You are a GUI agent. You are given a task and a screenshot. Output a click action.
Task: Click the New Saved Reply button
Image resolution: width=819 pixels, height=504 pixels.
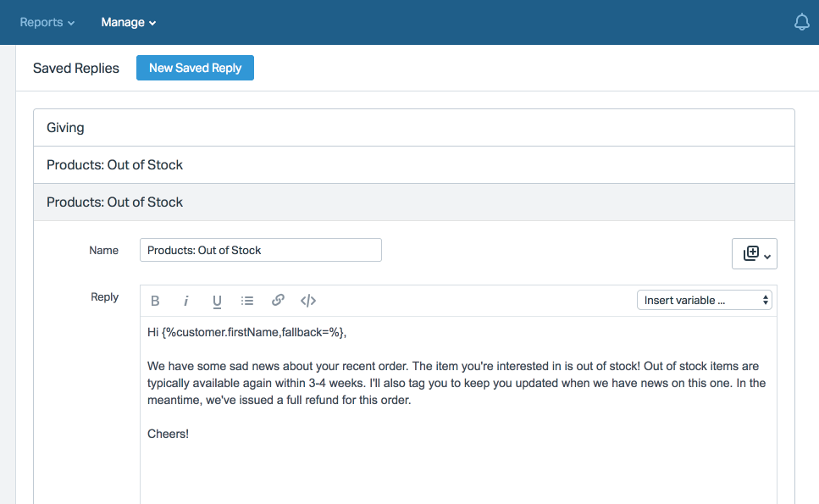coord(195,68)
